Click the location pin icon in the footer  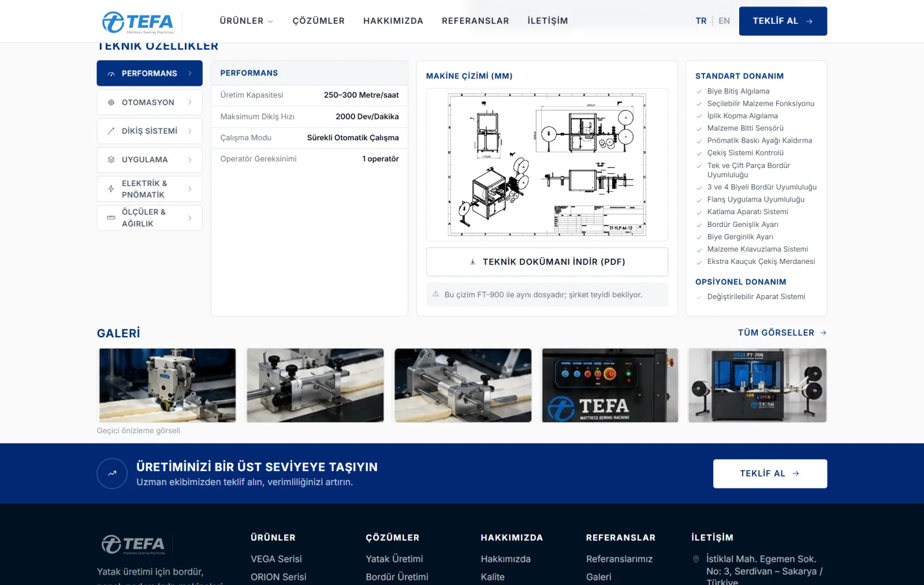696,559
